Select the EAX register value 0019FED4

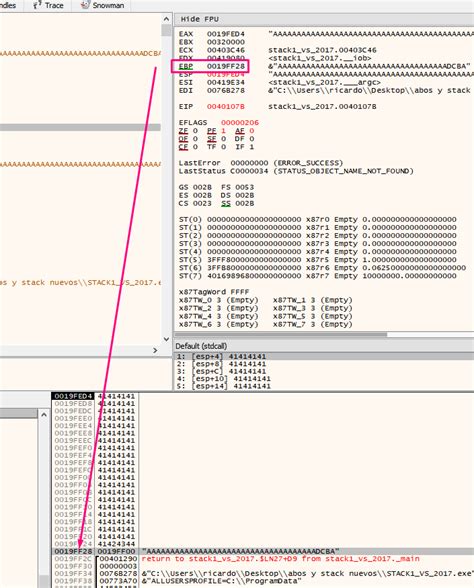pos(225,34)
